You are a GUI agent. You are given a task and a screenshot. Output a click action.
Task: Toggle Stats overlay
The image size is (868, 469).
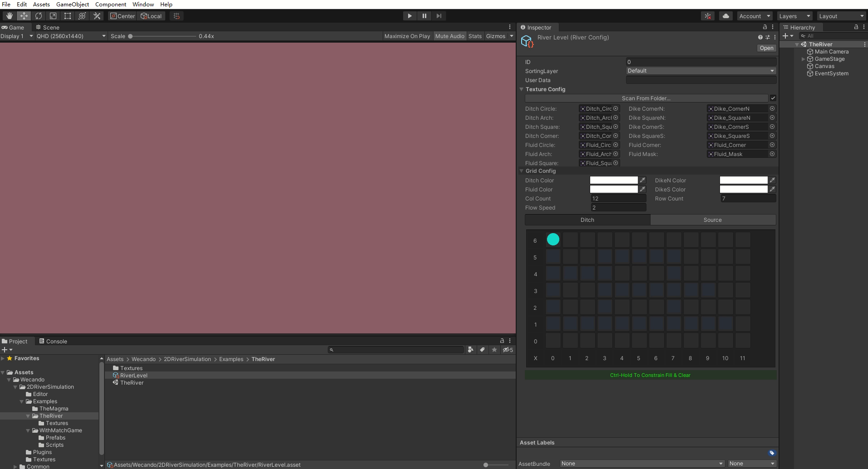point(475,36)
